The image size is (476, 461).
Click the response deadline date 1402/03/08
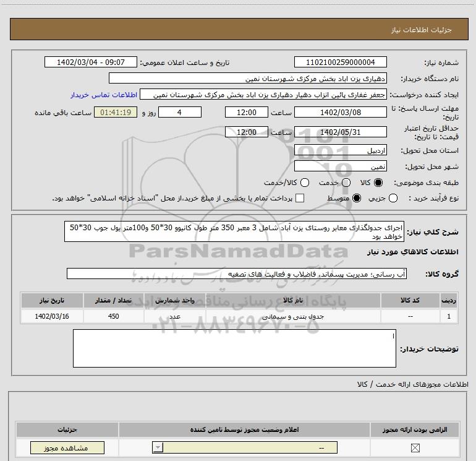pyautogui.click(x=340, y=113)
